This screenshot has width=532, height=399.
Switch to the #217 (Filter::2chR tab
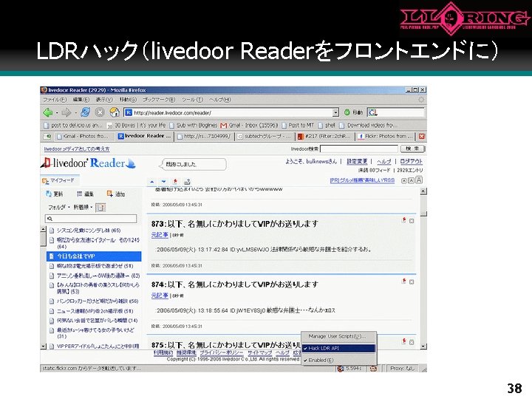324,137
